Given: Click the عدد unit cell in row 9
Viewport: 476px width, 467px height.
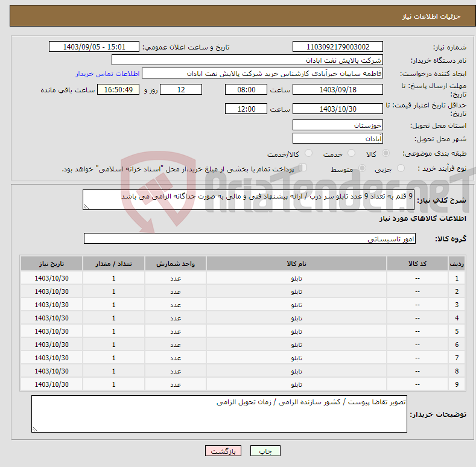Looking at the screenshot, I should coord(176,385).
